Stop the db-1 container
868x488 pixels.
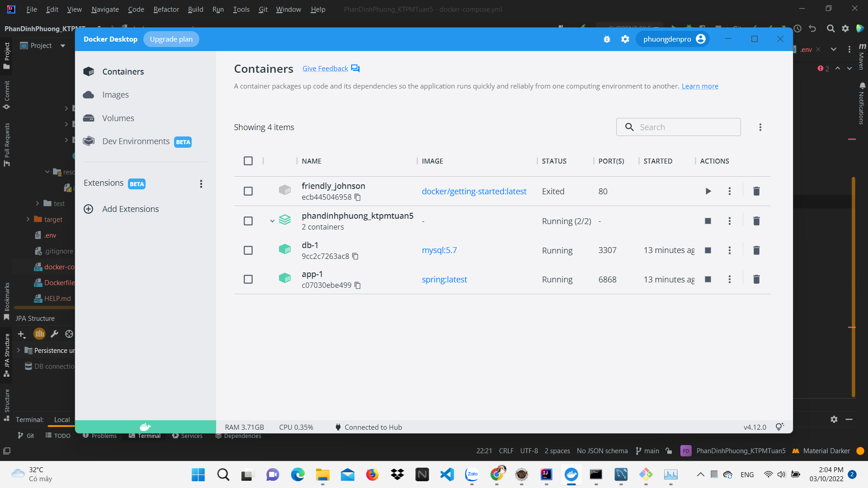[x=708, y=250]
